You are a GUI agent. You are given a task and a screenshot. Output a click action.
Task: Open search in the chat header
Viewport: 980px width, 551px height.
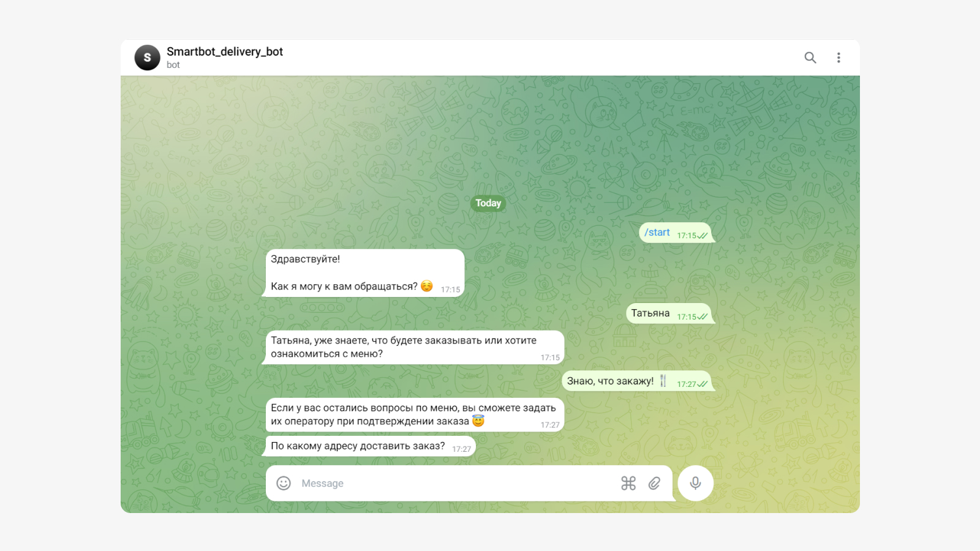(x=810, y=58)
